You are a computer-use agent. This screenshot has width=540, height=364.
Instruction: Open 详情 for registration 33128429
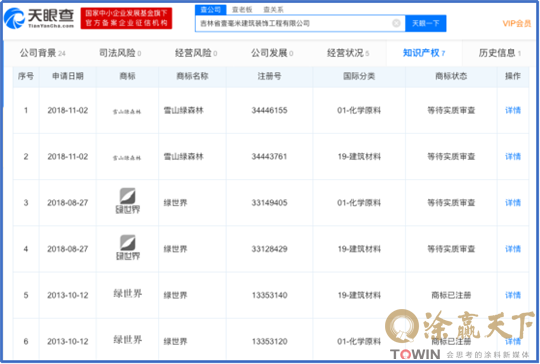tap(513, 249)
